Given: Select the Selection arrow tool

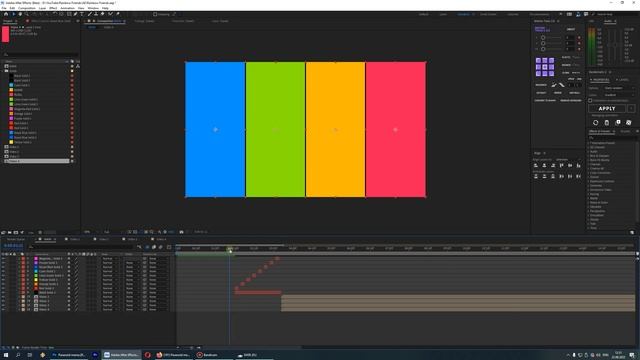Looking at the screenshot, I should (14, 14).
